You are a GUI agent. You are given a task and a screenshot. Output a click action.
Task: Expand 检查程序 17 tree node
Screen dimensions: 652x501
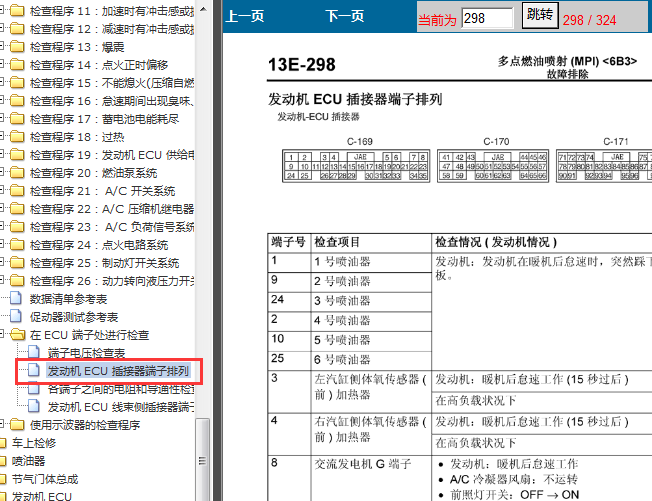click(x=2, y=118)
